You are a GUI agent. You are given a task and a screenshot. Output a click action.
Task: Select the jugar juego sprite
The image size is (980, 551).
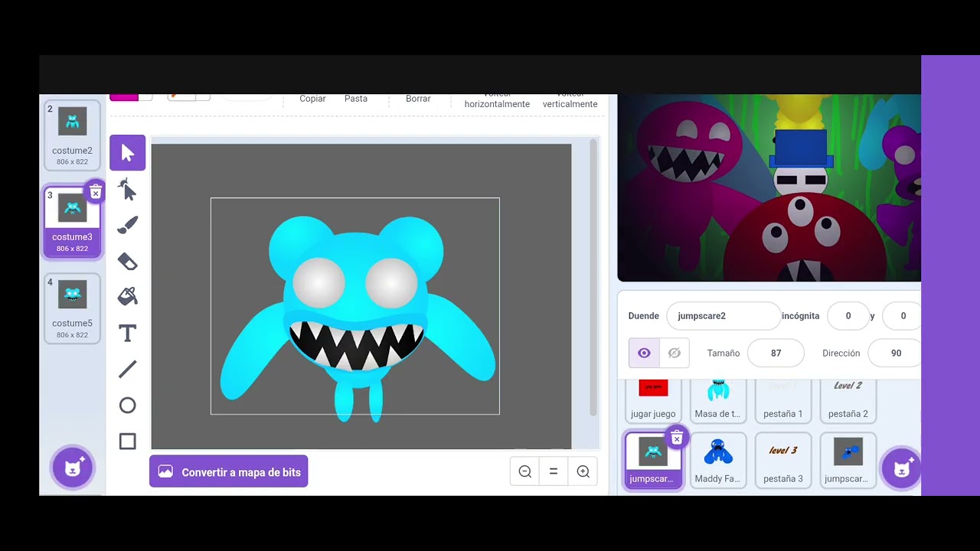click(x=653, y=399)
